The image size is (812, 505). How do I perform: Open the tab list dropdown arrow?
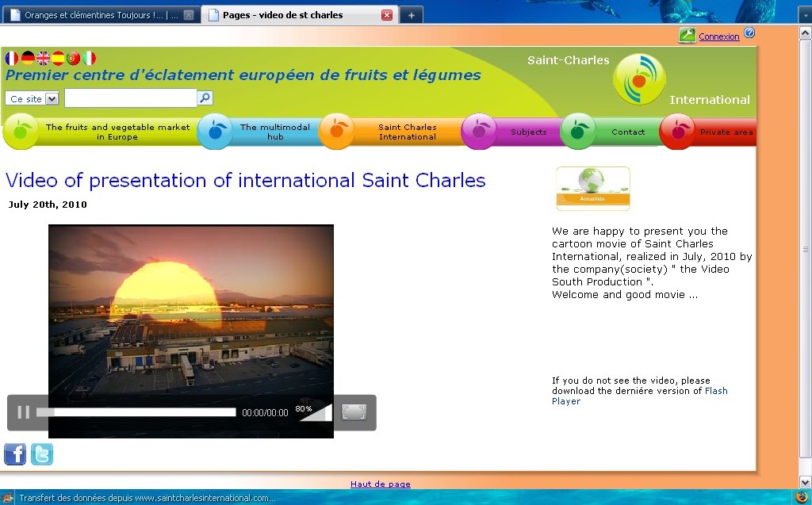[x=804, y=15]
